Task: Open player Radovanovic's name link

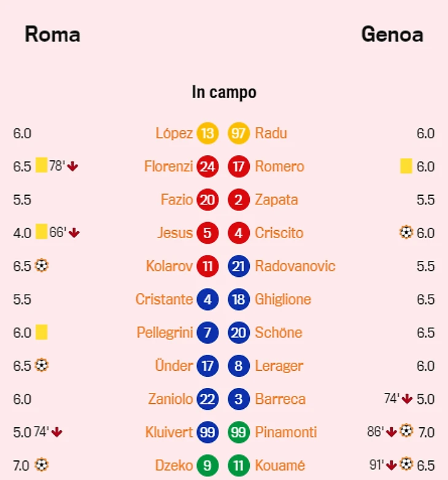Action: [295, 266]
